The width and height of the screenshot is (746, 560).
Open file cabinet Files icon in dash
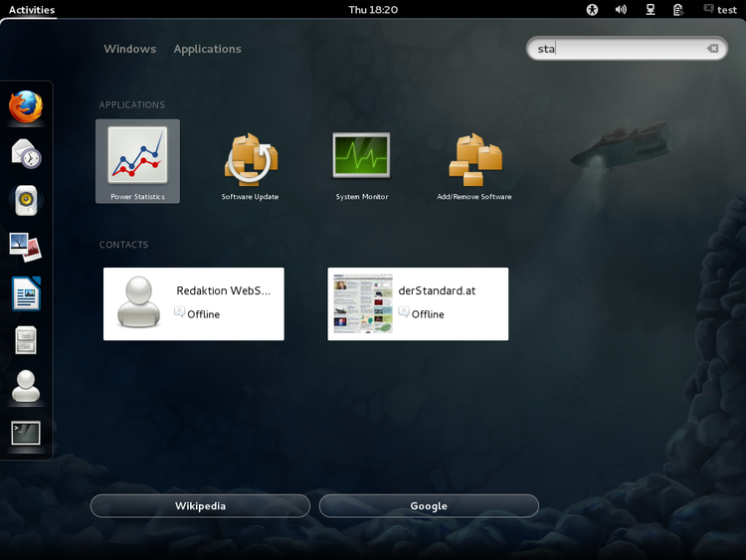pyautogui.click(x=26, y=340)
